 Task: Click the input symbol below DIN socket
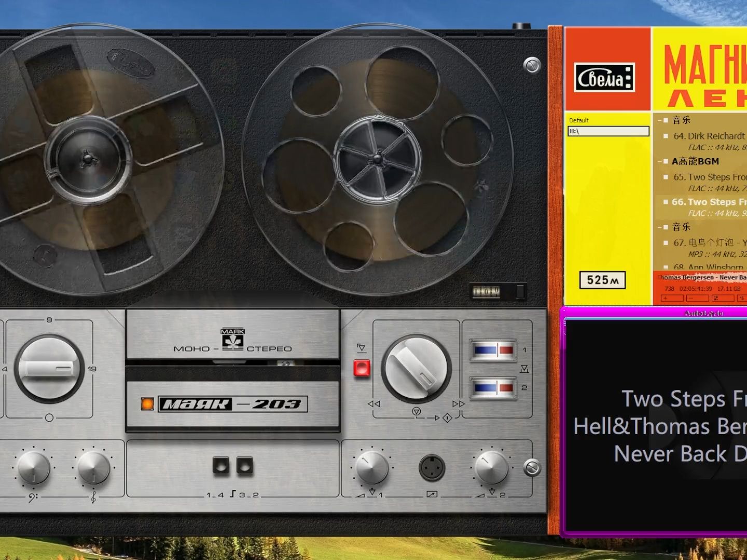pyautogui.click(x=432, y=494)
